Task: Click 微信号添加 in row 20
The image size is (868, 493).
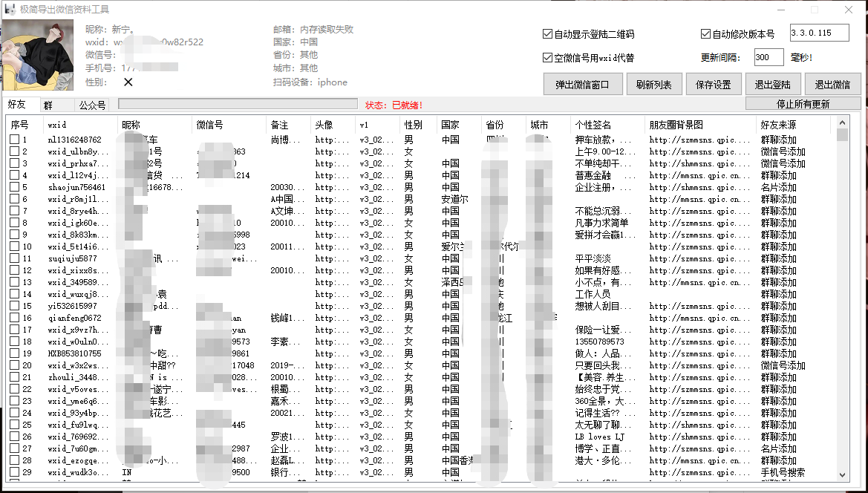Action: click(783, 365)
